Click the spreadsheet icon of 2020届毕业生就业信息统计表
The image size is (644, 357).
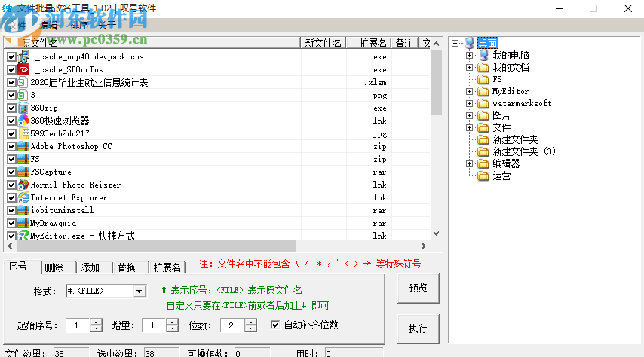coord(23,82)
